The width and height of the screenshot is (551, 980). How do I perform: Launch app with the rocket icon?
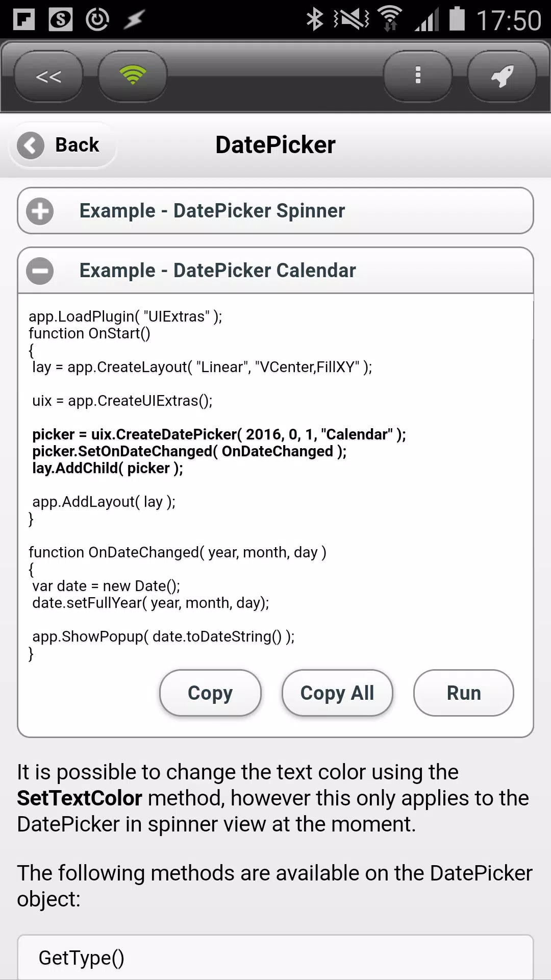(502, 76)
